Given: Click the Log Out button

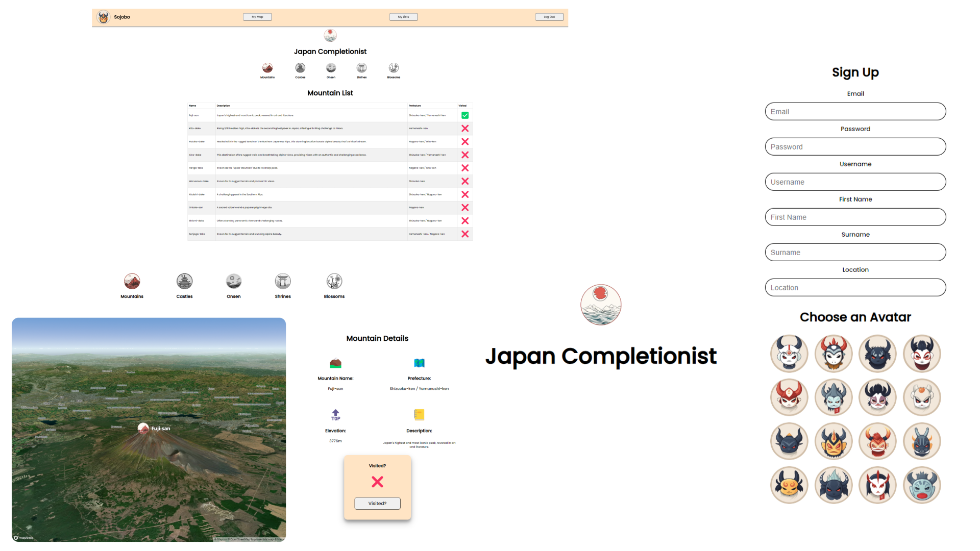Looking at the screenshot, I should [549, 16].
